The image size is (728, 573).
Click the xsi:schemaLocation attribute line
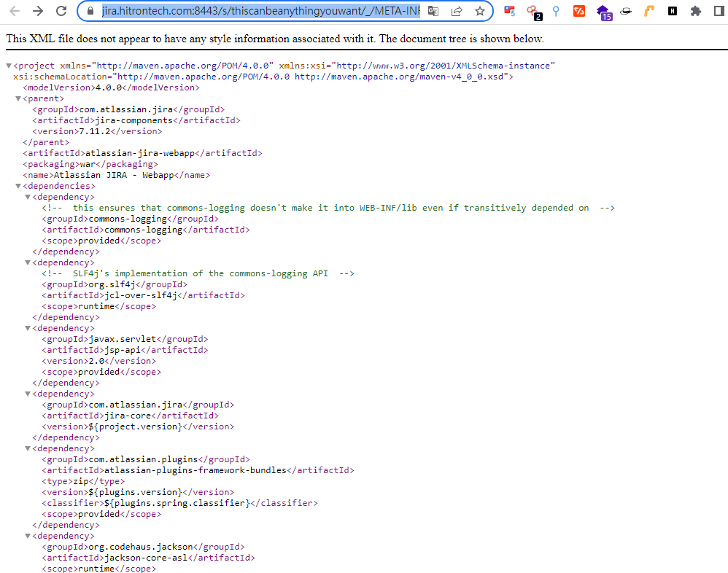click(x=263, y=77)
